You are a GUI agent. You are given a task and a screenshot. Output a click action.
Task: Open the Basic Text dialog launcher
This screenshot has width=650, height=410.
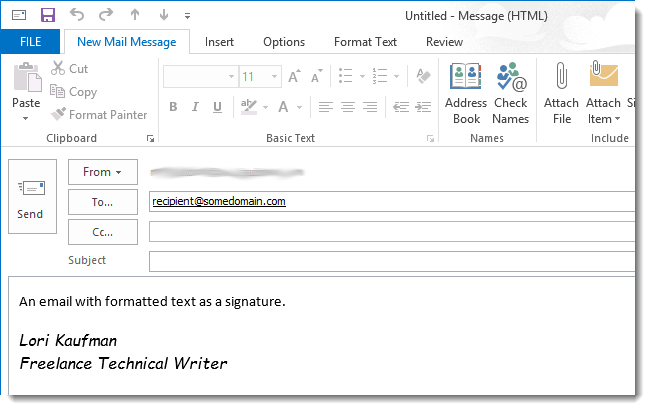[430, 139]
